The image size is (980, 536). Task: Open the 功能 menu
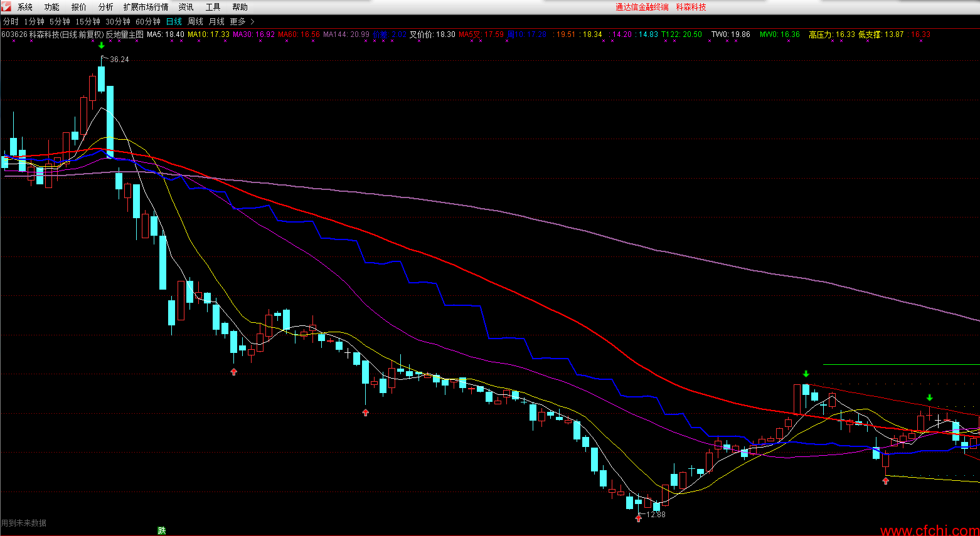coord(52,8)
